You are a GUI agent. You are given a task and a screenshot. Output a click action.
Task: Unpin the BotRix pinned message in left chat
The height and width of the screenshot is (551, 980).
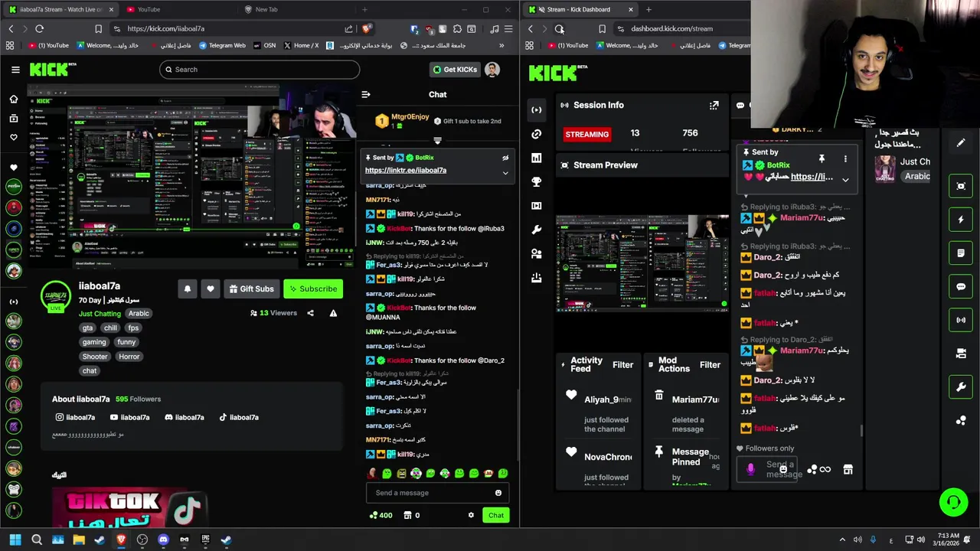pos(505,158)
